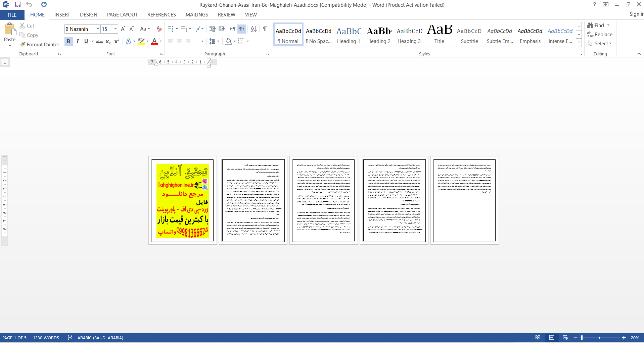Increase font size with Grow Font icon

[123, 29]
